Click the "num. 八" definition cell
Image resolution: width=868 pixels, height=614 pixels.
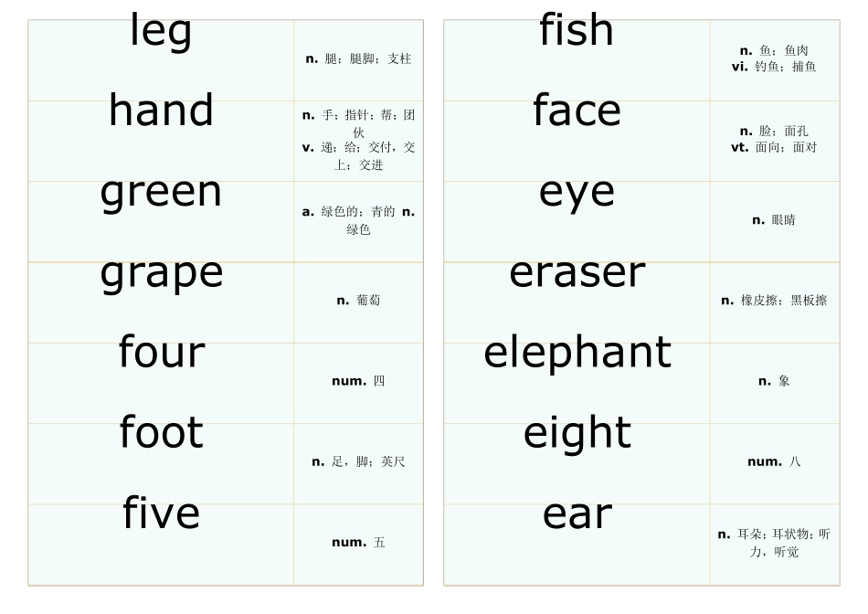(774, 461)
